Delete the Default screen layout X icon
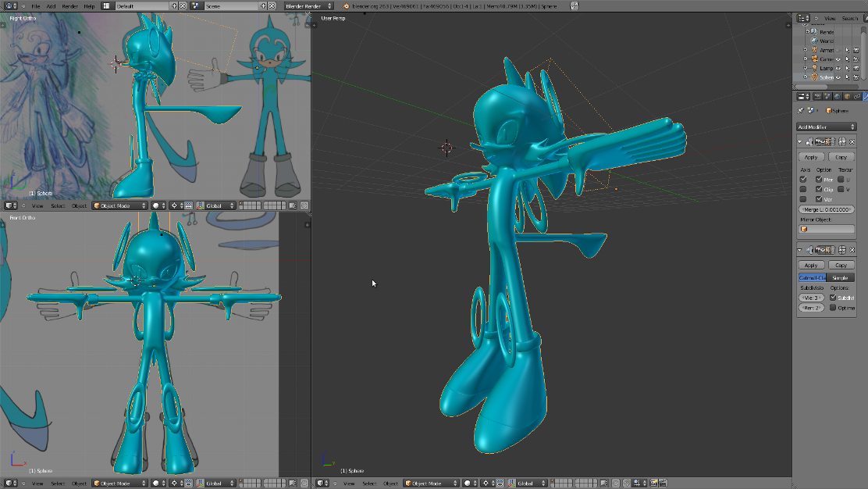Image resolution: width=868 pixels, height=489 pixels. tap(183, 5)
